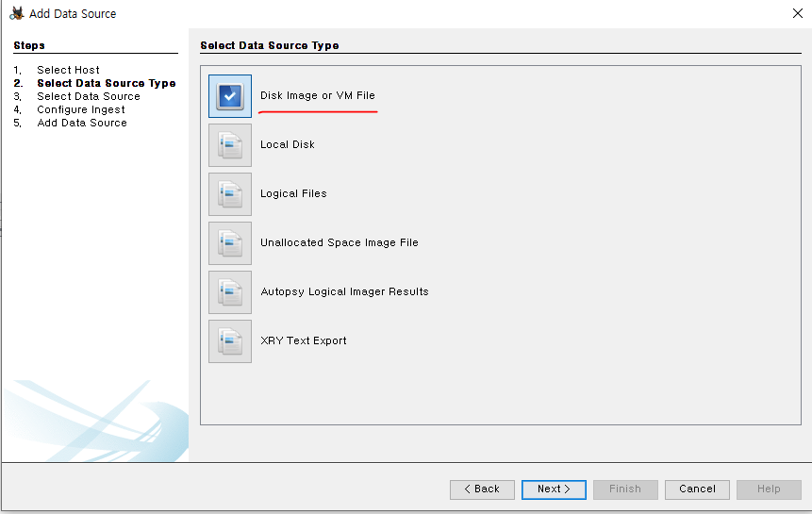This screenshot has height=514, width=812.
Task: Click the Disk Image or VM File label
Action: (x=318, y=95)
